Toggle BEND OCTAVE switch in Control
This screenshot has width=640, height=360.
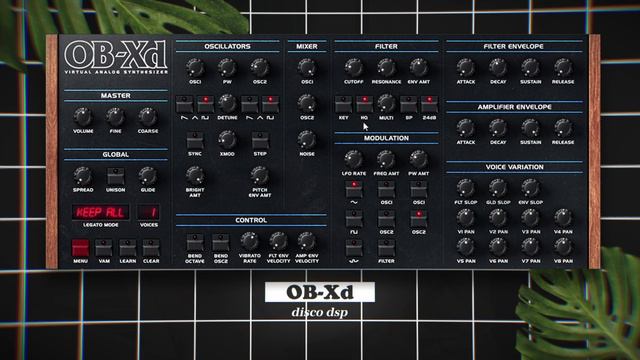tap(195, 242)
